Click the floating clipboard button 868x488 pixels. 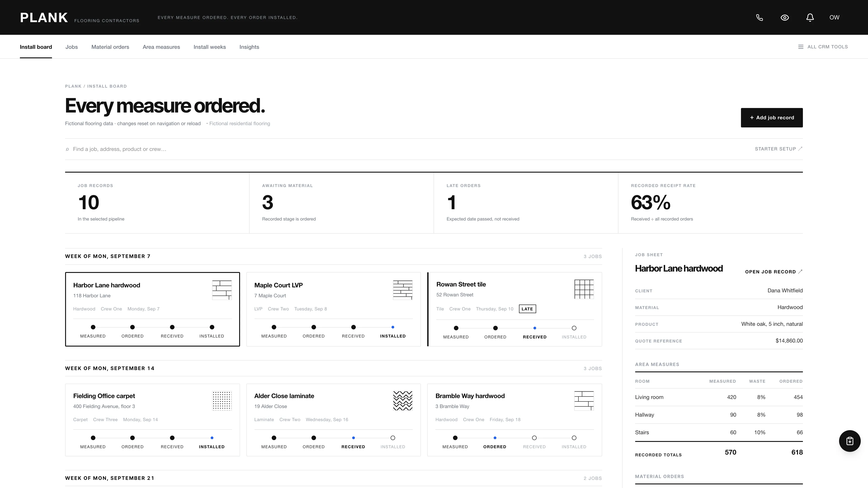[x=849, y=441]
